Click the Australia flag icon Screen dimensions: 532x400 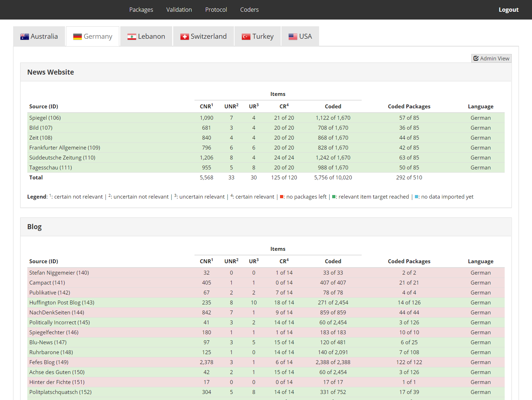[24, 37]
